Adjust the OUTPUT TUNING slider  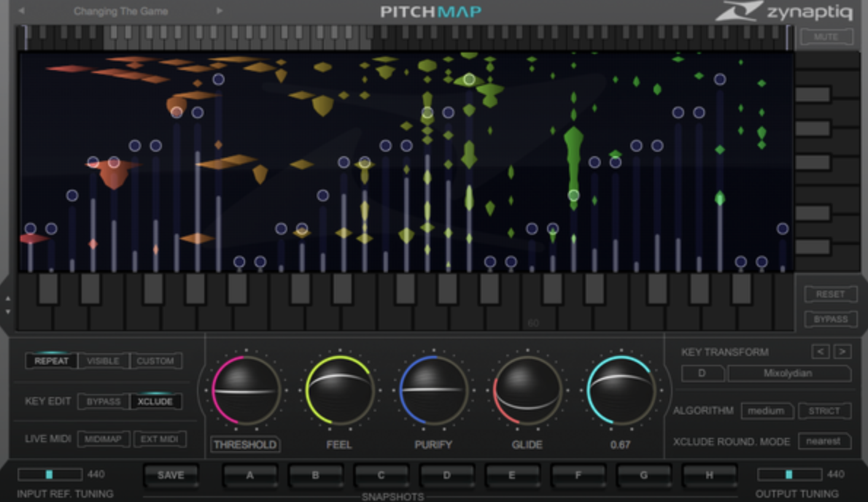[x=790, y=474]
